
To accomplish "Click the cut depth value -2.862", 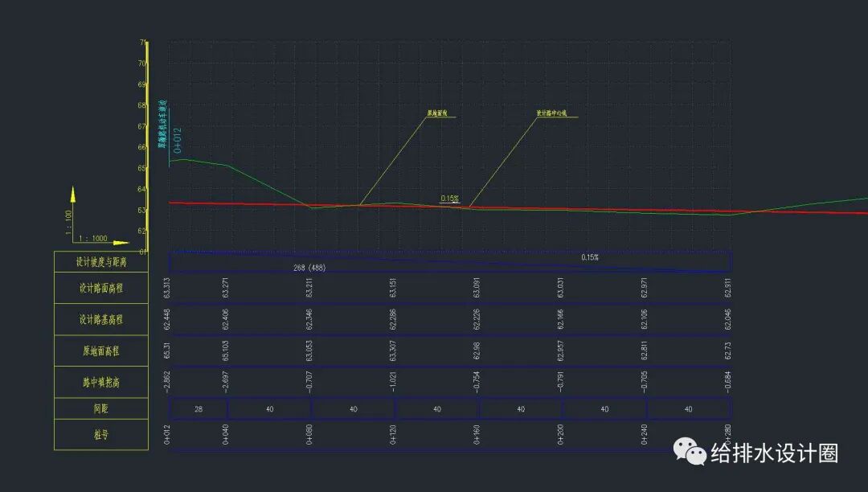I will tap(167, 382).
